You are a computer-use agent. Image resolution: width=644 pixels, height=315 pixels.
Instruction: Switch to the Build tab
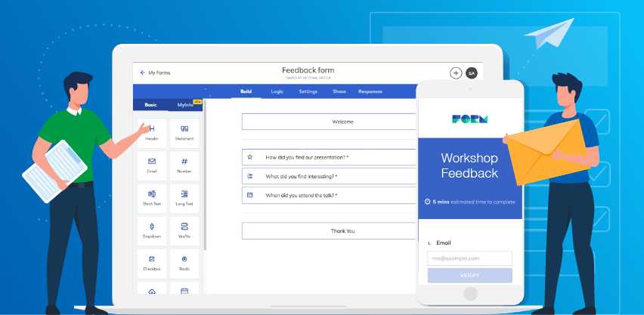pos(246,91)
